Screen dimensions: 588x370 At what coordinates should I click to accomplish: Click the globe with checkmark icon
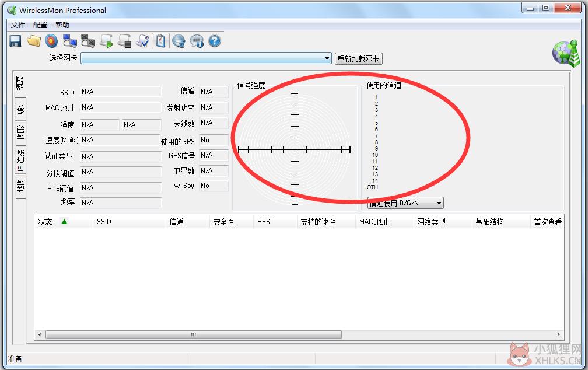tap(179, 41)
